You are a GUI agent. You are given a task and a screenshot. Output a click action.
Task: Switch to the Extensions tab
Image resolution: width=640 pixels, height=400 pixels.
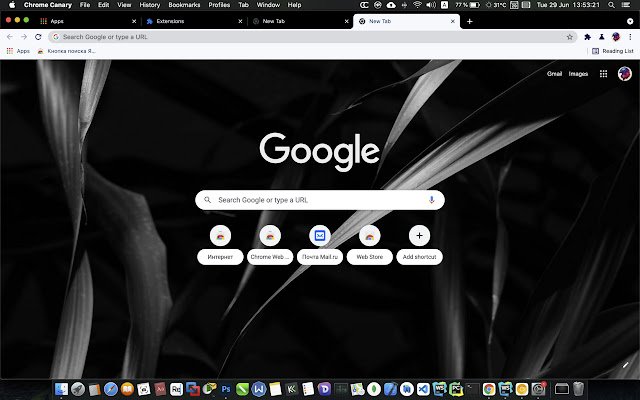[194, 21]
